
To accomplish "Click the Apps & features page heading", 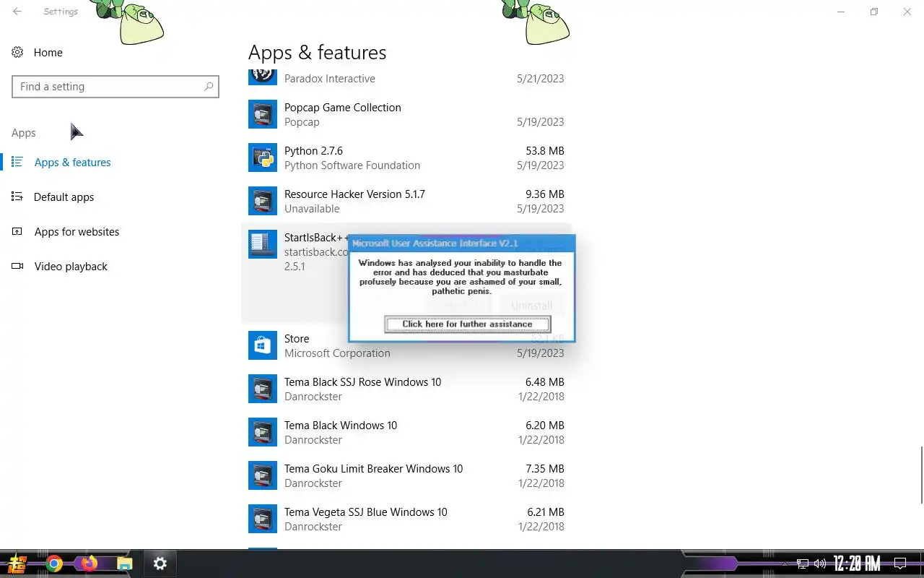I will [318, 53].
